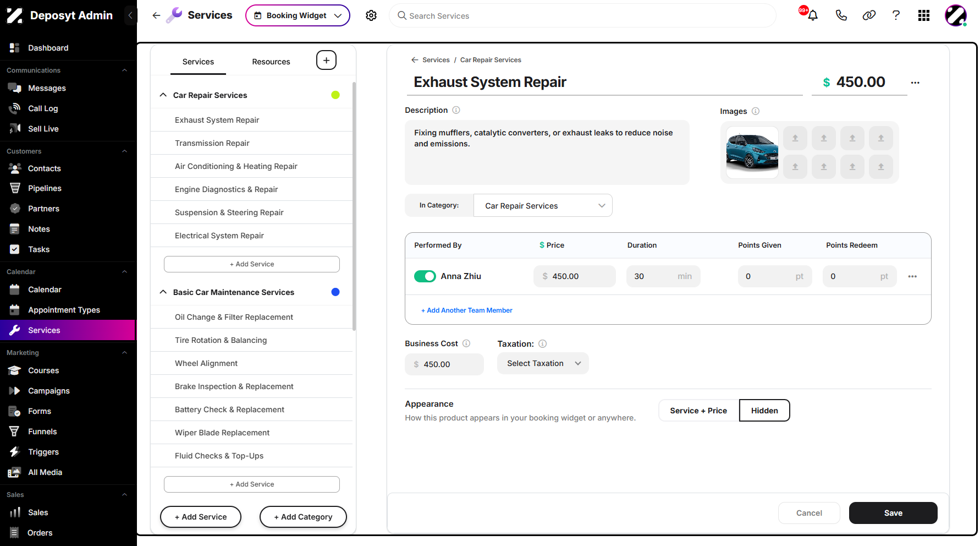This screenshot has width=980, height=546.
Task: Select Service + Price appearance option
Action: [x=698, y=411]
